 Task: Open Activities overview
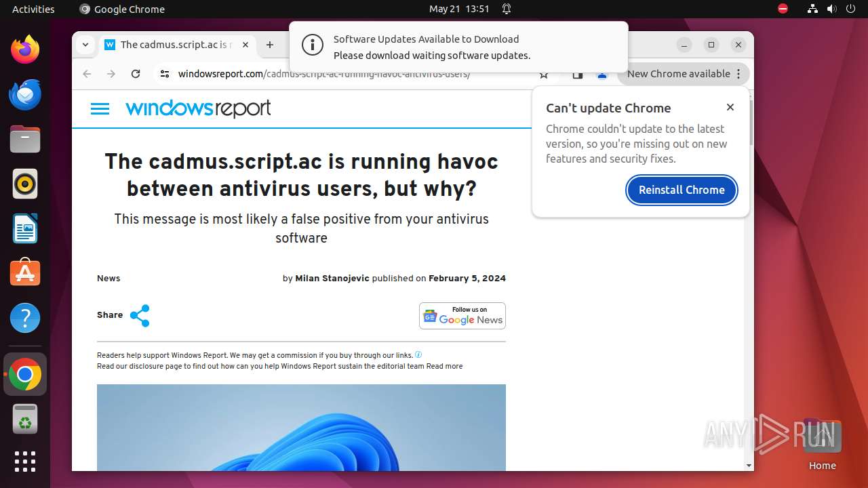pos(33,9)
